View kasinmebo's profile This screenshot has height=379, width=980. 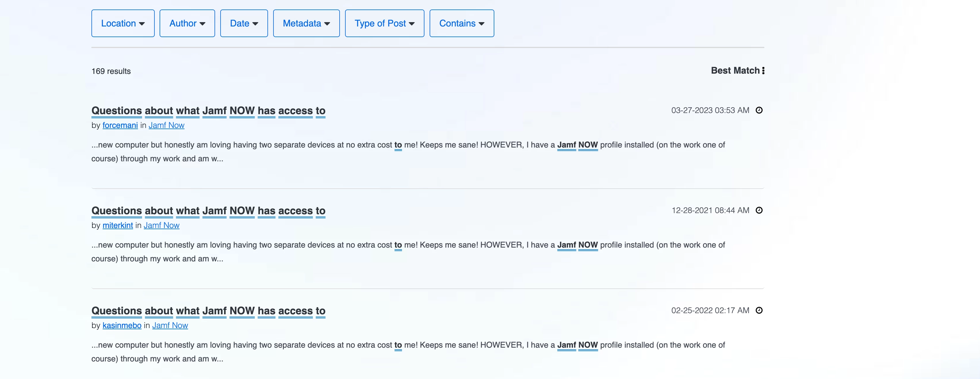point(122,325)
